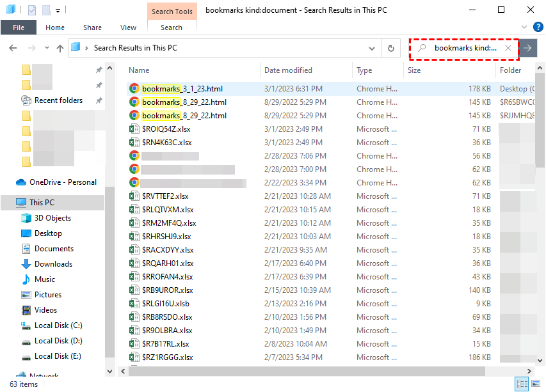Select the $RHRSHJ9.xlsx file

point(166,237)
